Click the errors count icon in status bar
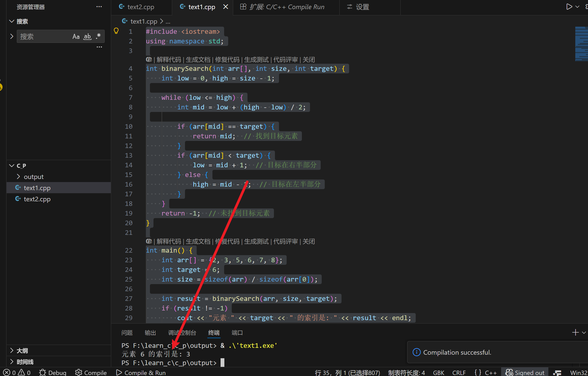Viewport: 588px width, 376px height. click(x=7, y=372)
